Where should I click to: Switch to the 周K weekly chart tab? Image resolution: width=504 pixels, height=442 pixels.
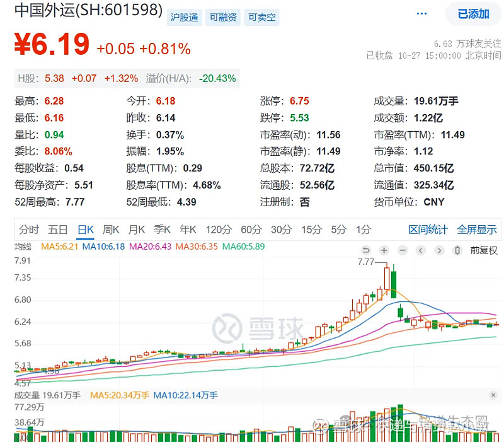[x=110, y=231]
